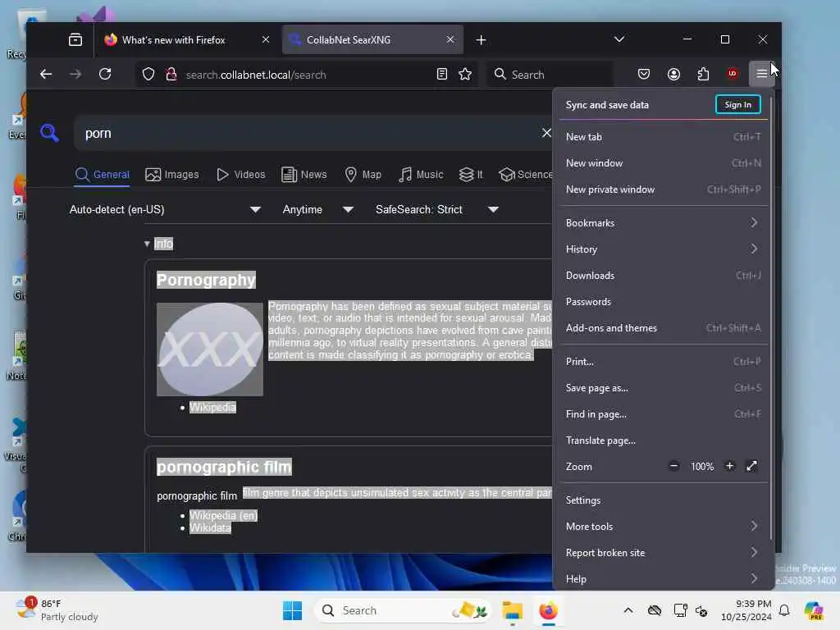Open Downloads from the menu
This screenshot has width=840, height=630.
pos(663,276)
